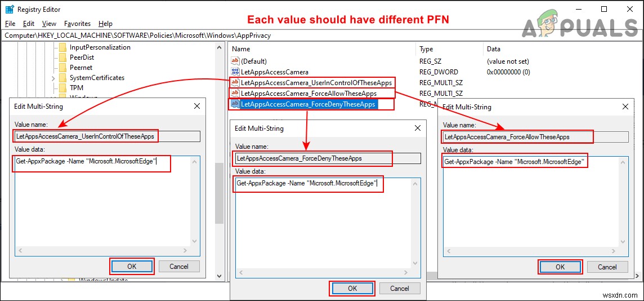Click scroll down arrow in ForceAllowTheseApps data box

coord(624,243)
